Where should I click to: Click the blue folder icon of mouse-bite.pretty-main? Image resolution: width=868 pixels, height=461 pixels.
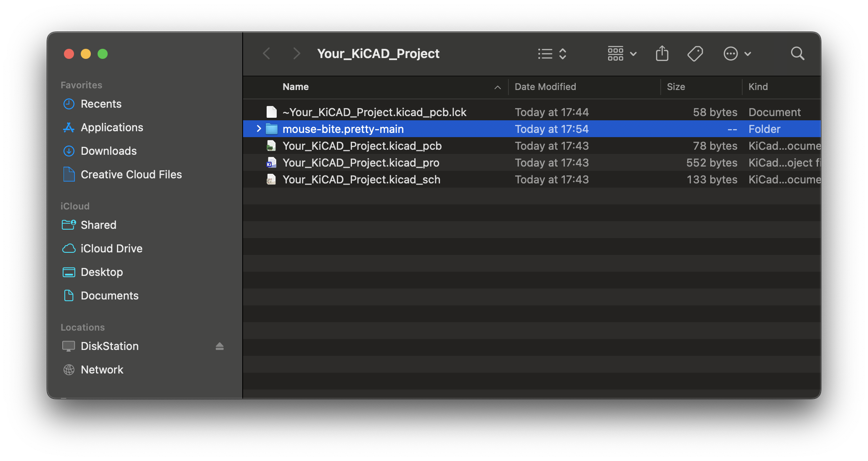pyautogui.click(x=272, y=129)
